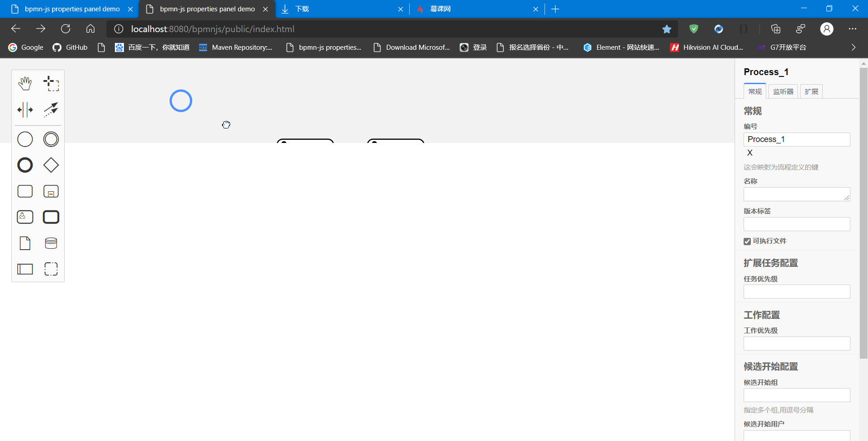Toggle the favorites star for this page
This screenshot has height=441, width=868.
point(667,29)
